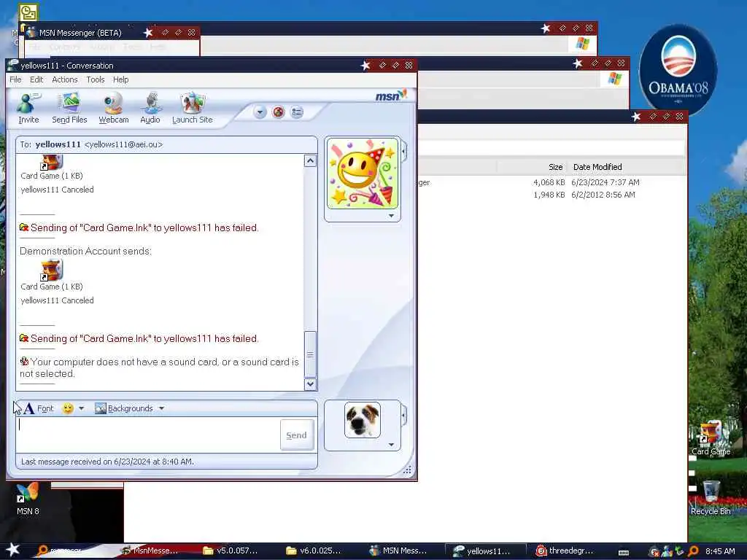
Task: Click the 8:45 AM system clock
Action: pos(720,551)
